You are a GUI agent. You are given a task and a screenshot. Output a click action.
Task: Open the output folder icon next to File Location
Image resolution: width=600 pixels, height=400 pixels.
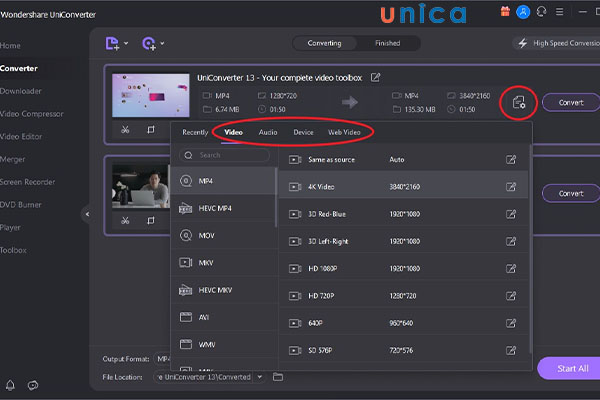pos(278,377)
